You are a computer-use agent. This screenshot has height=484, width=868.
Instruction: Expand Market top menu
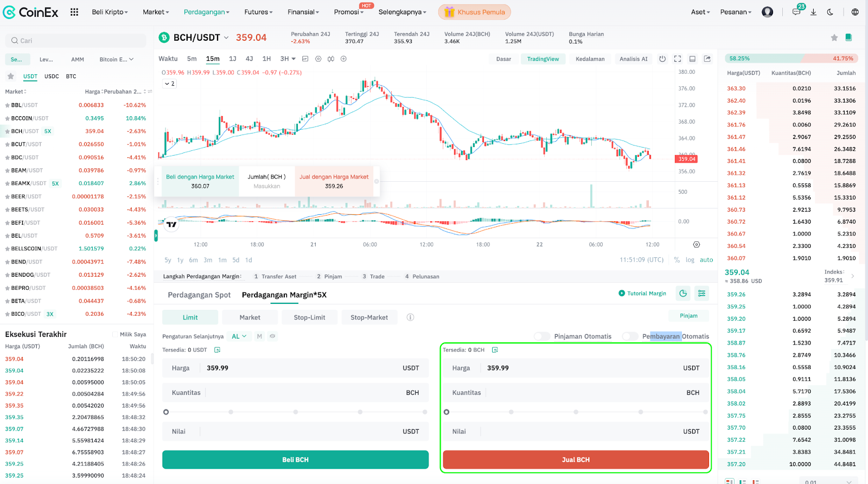coord(156,12)
